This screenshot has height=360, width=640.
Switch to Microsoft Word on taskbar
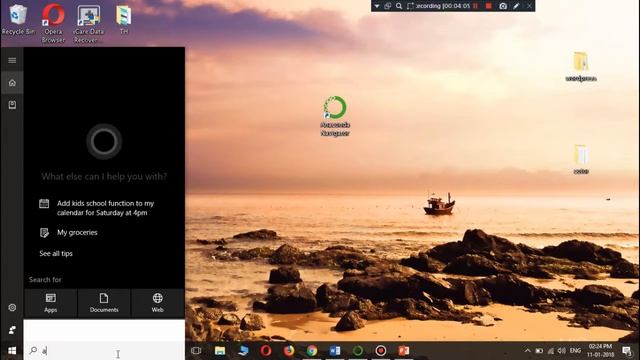point(335,351)
